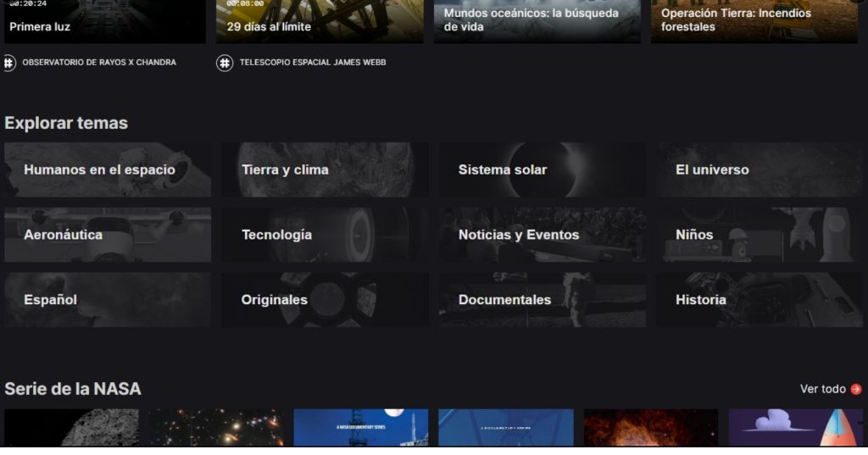Select the Sistema solar topic tile

pyautogui.click(x=542, y=170)
